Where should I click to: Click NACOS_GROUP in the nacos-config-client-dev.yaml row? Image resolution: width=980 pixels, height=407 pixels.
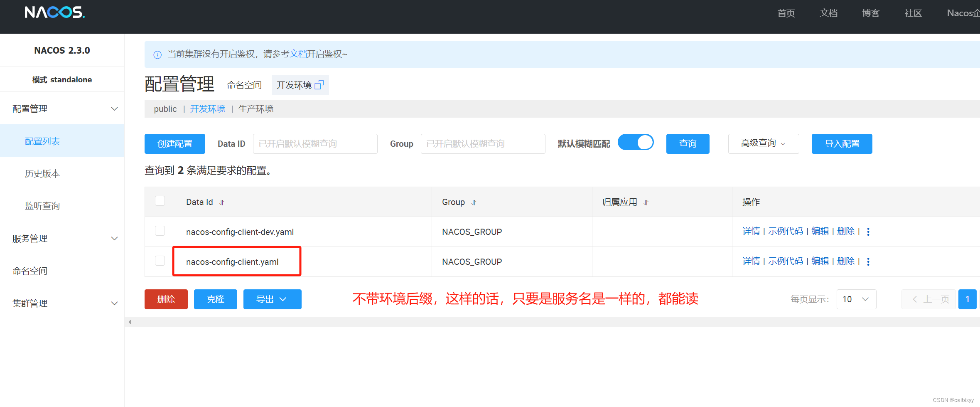pos(472,232)
